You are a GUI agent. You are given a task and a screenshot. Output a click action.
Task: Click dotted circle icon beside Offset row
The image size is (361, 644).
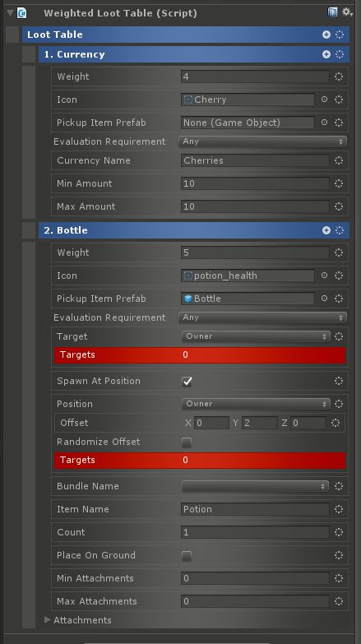point(336,423)
